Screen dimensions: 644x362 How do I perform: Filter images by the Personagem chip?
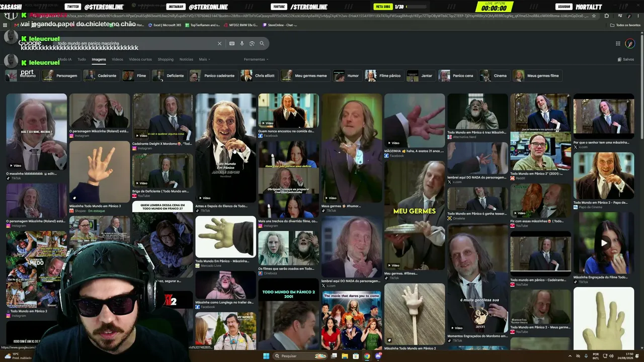click(61, 75)
